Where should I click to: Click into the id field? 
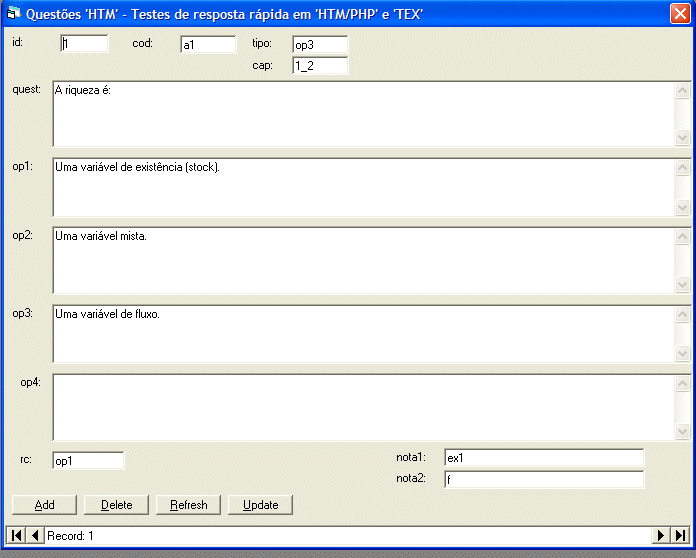pyautogui.click(x=84, y=44)
